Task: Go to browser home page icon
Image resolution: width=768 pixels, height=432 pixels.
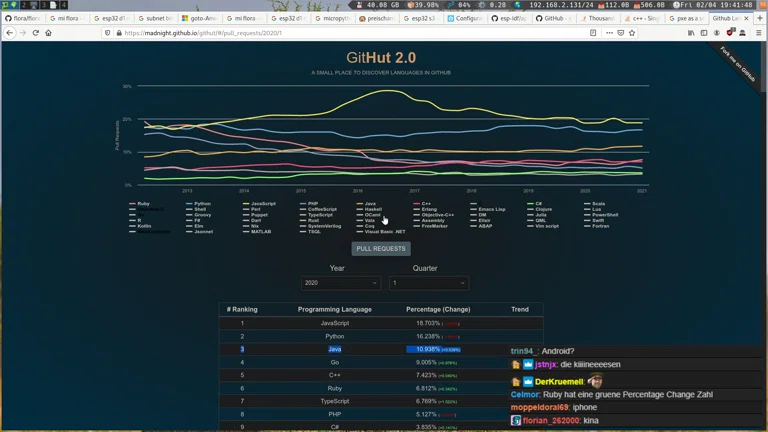Action: pos(48,33)
